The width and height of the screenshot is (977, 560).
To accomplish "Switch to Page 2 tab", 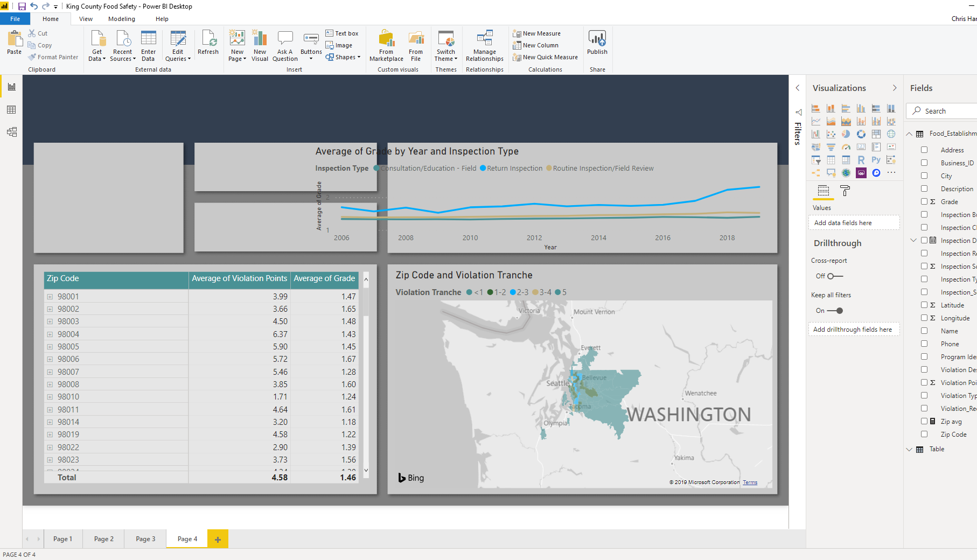I will [x=103, y=539].
